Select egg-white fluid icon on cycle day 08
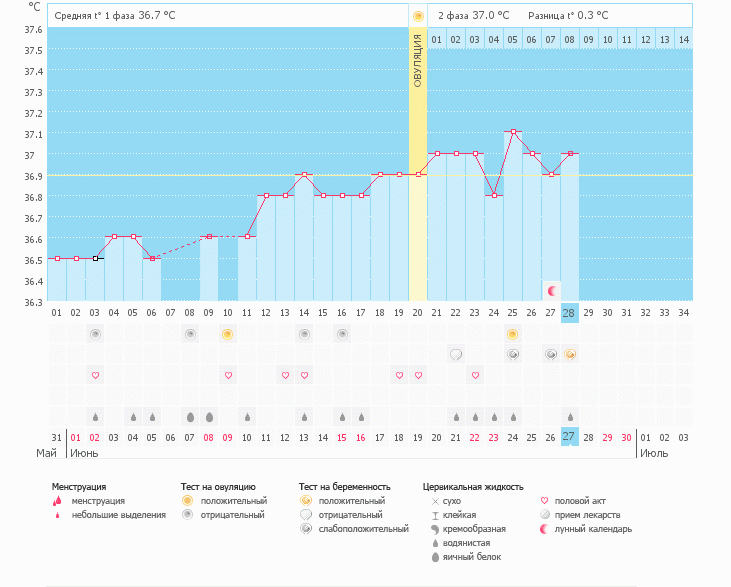The width and height of the screenshot is (731, 587). 190,417
